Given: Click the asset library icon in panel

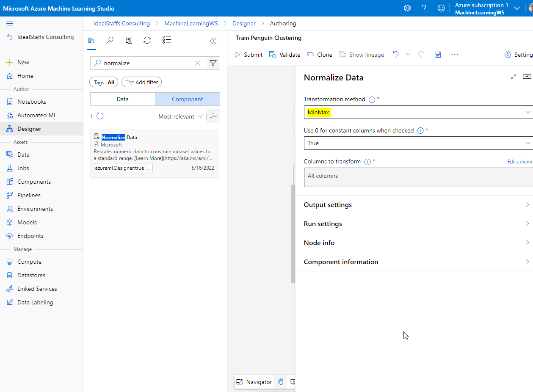Looking at the screenshot, I should (91, 40).
